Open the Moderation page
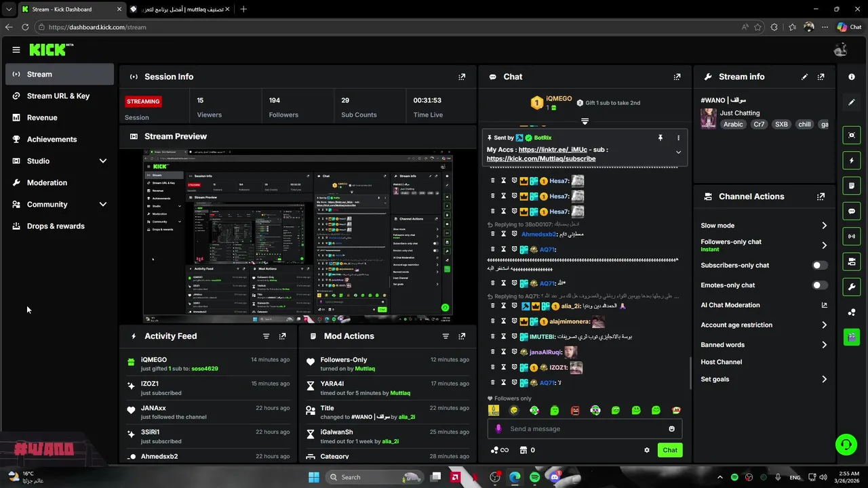 60,183
